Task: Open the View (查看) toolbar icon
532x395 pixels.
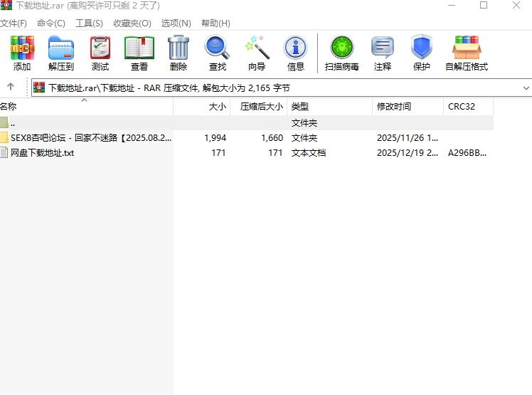Action: [139, 53]
